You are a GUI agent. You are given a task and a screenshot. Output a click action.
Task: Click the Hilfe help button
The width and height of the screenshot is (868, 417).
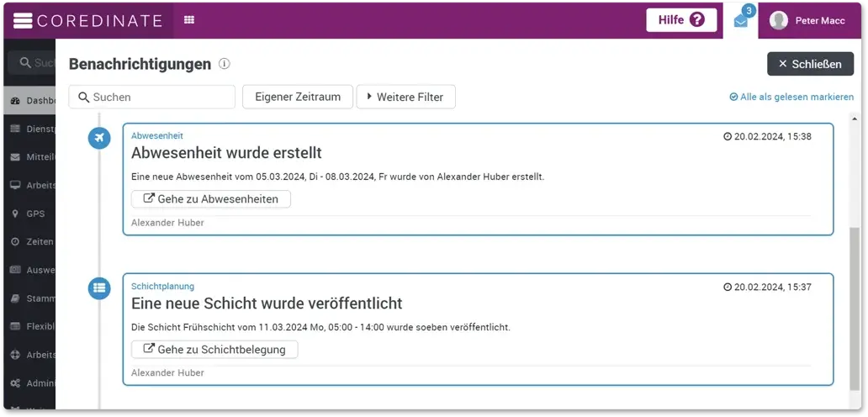[681, 20]
